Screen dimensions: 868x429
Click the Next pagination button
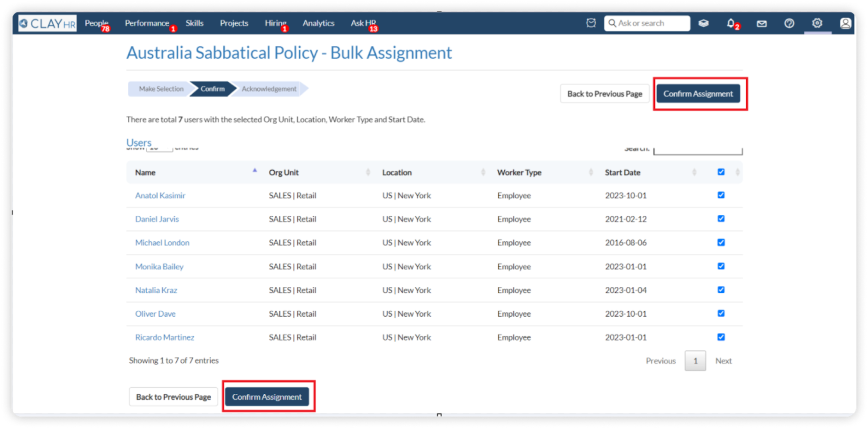(x=723, y=361)
